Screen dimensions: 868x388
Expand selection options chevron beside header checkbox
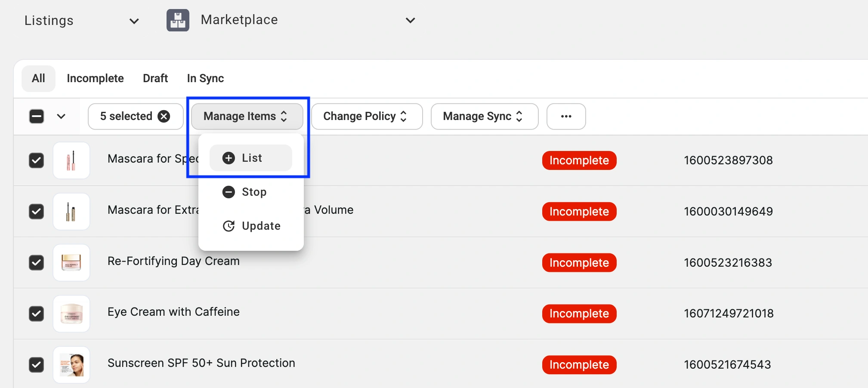(x=61, y=116)
